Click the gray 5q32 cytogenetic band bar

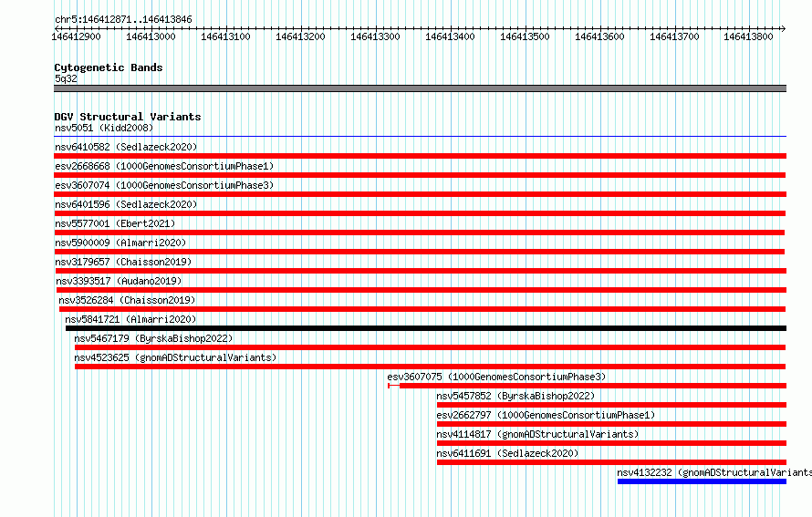[420, 88]
